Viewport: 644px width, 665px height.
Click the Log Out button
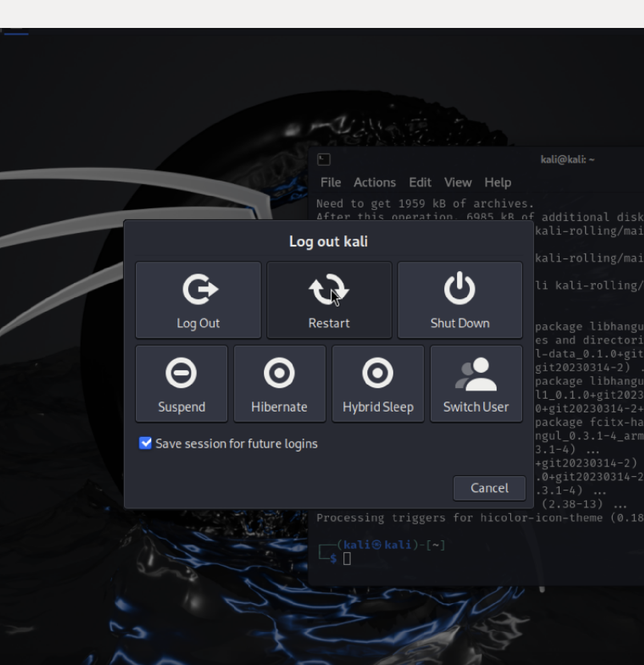[198, 300]
